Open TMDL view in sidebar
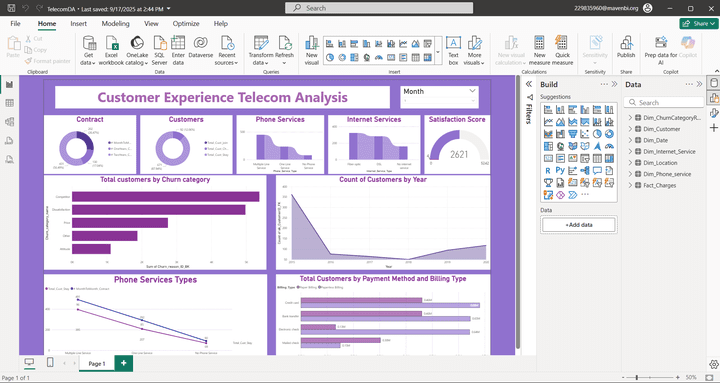The height and width of the screenshot is (383, 720). coord(10,159)
